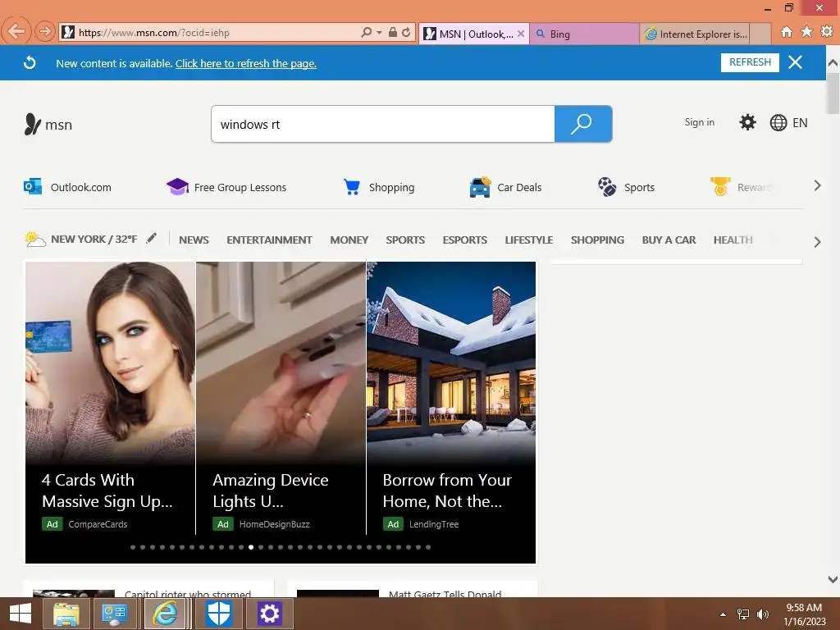The image size is (840, 630).
Task: Open 'Amazing Device Lights U...' card
Action: pos(281,398)
